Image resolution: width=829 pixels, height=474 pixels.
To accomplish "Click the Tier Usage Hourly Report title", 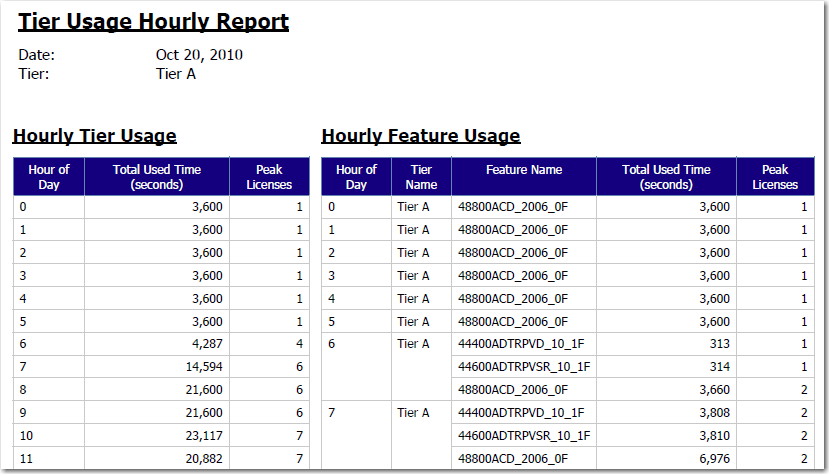I will pos(154,22).
